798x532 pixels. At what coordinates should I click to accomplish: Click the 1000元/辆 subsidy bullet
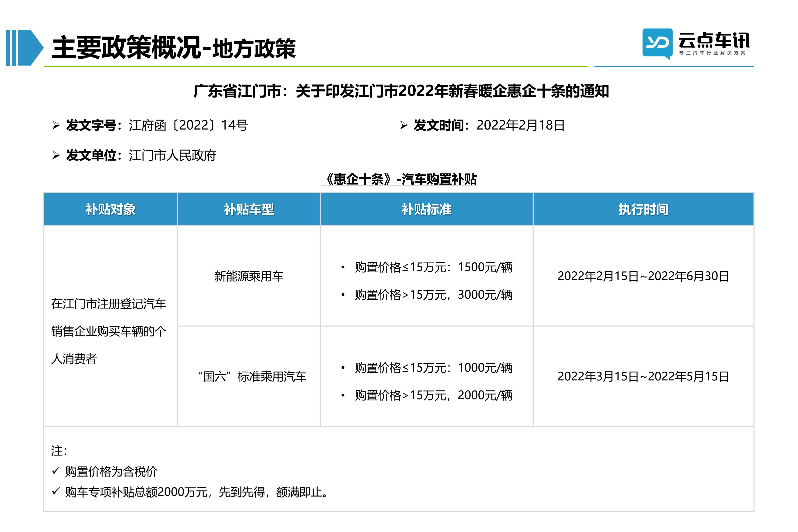click(x=427, y=368)
